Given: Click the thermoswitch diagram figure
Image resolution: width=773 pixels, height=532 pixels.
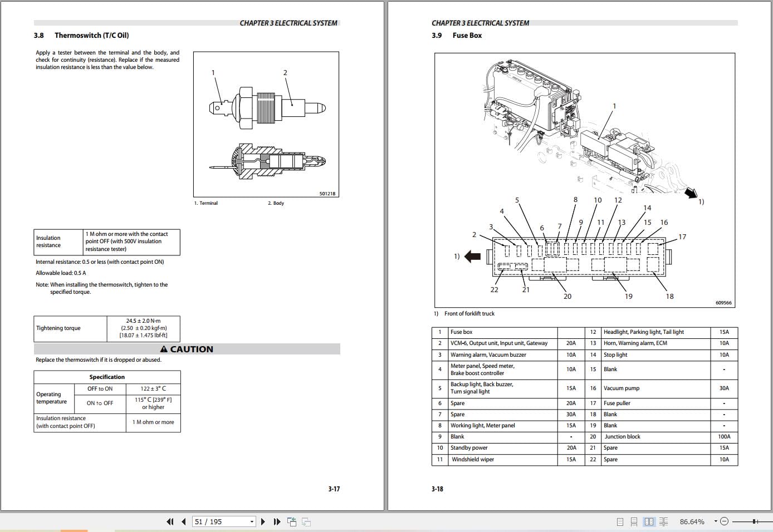Looking at the screenshot, I should 266,124.
